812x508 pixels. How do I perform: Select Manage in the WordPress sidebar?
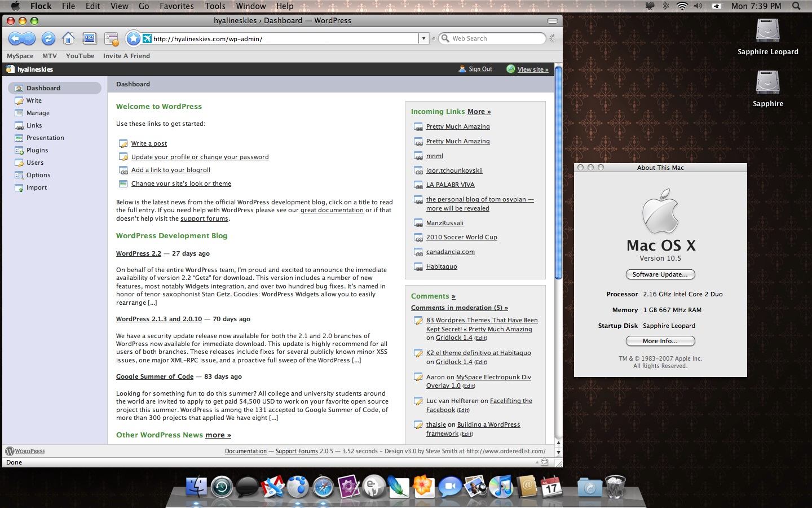pyautogui.click(x=38, y=113)
